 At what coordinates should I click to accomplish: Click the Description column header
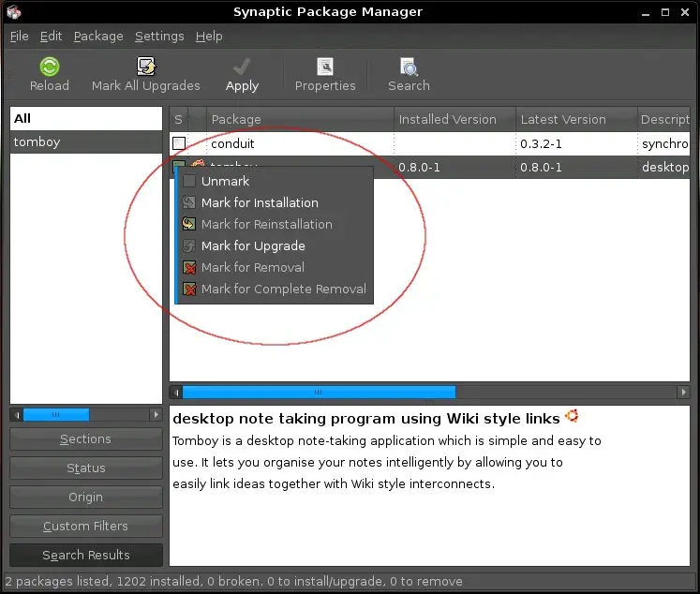(663, 119)
